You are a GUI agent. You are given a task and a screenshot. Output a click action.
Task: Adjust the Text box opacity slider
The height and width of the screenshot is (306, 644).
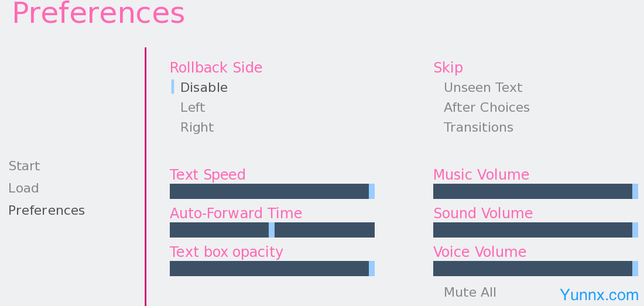269,269
